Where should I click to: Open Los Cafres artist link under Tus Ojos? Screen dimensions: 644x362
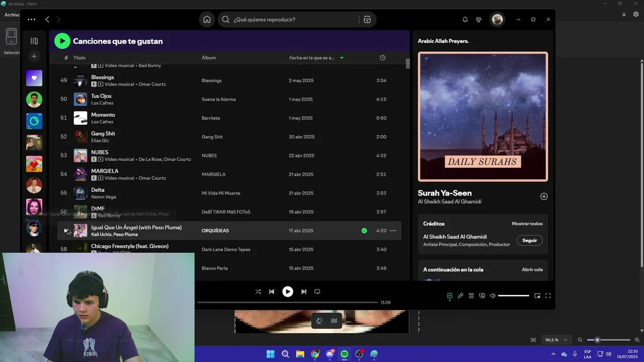(102, 103)
